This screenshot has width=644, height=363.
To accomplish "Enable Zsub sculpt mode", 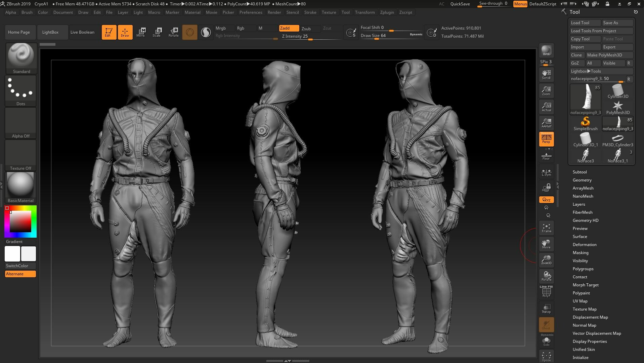I will coord(310,29).
